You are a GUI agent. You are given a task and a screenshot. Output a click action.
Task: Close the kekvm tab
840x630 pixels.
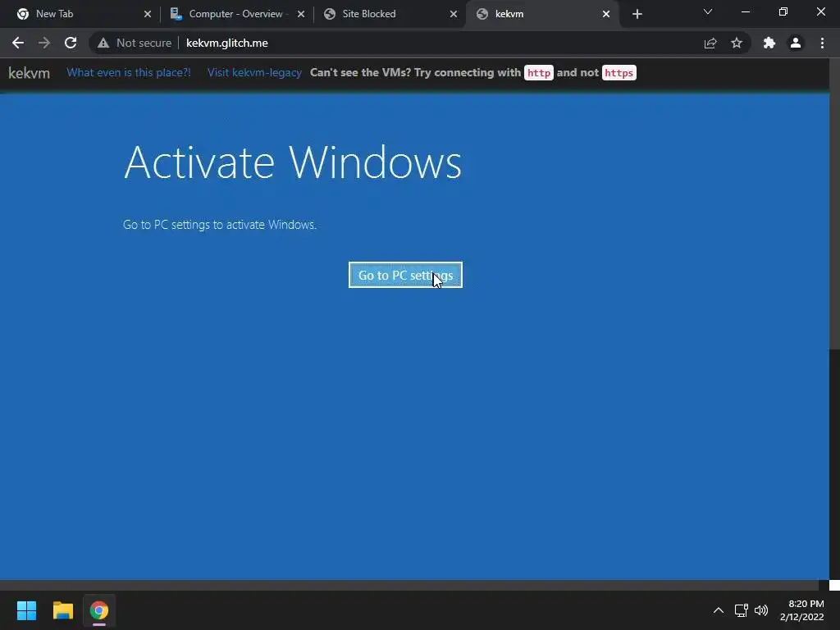606,14
